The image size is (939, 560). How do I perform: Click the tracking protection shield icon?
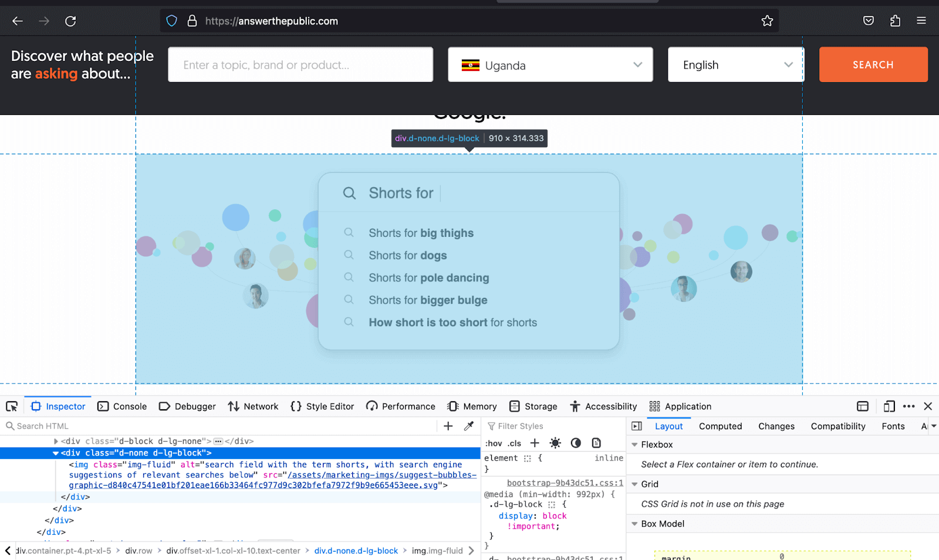click(171, 21)
